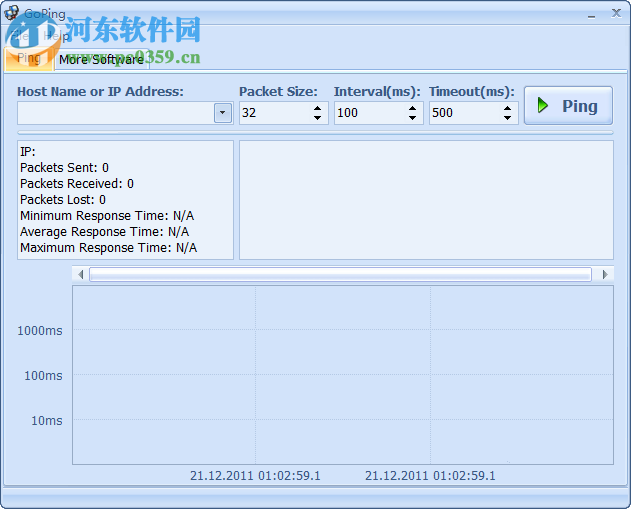Expand the host name history dropdown
Screen dimensions: 631x509
[x=223, y=113]
